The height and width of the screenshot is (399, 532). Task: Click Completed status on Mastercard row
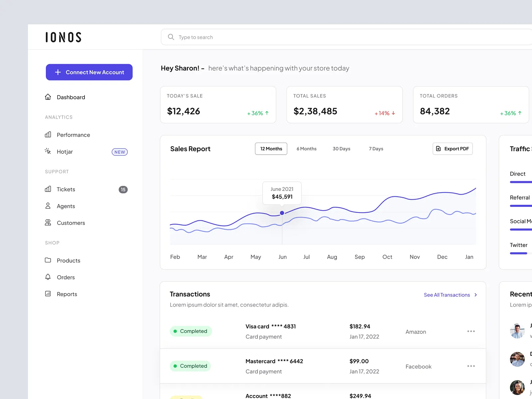point(191,366)
